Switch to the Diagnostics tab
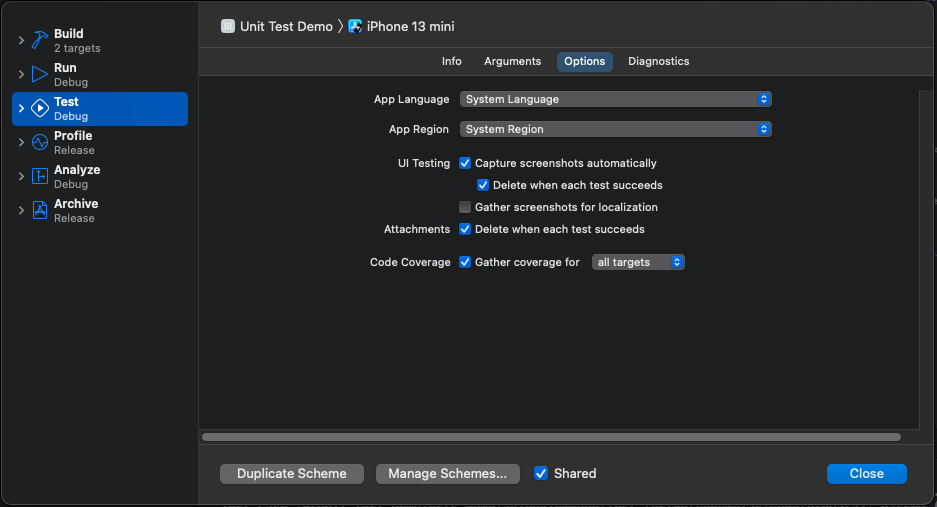 pos(659,62)
